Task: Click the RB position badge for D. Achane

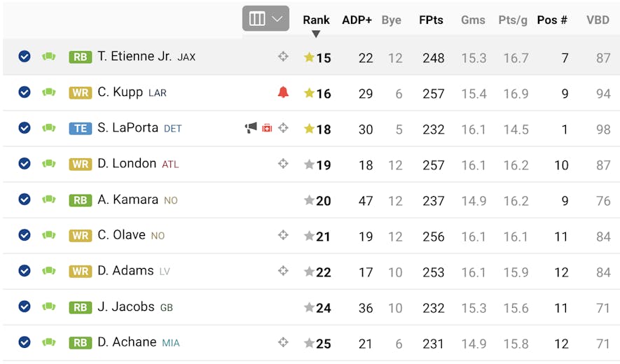Action: click(81, 343)
